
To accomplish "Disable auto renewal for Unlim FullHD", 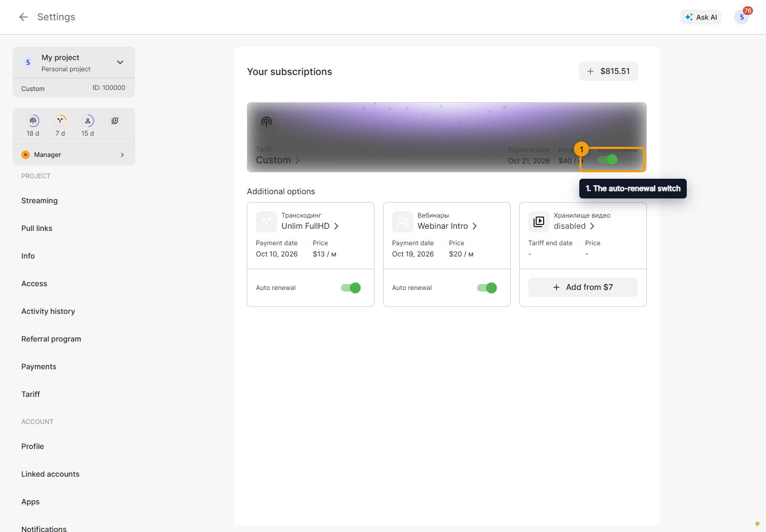I will coord(351,288).
